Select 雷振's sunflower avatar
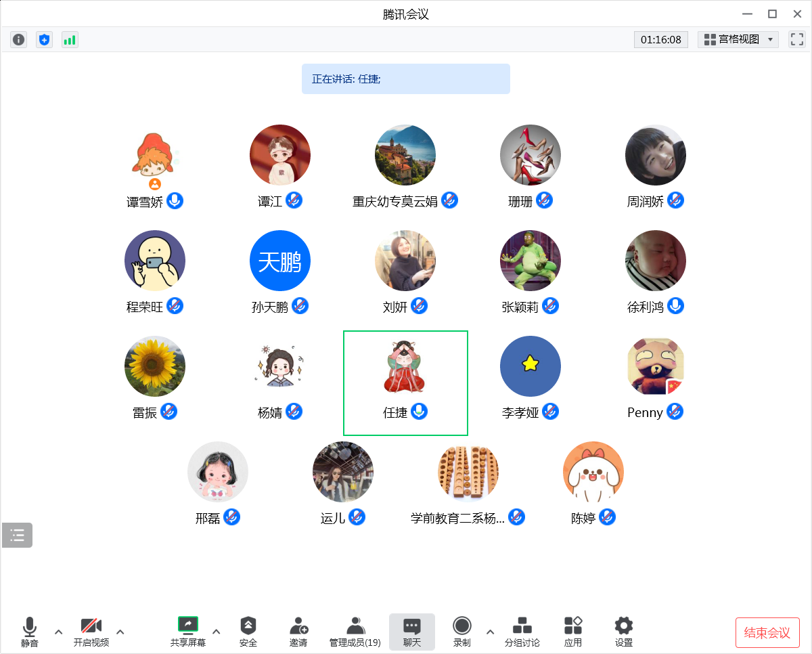This screenshot has height=654, width=812. click(155, 366)
